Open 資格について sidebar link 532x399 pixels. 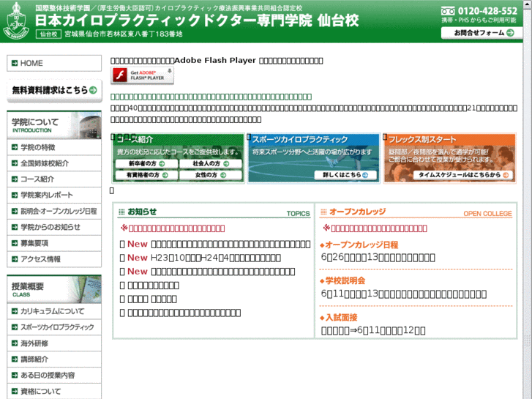point(54,391)
